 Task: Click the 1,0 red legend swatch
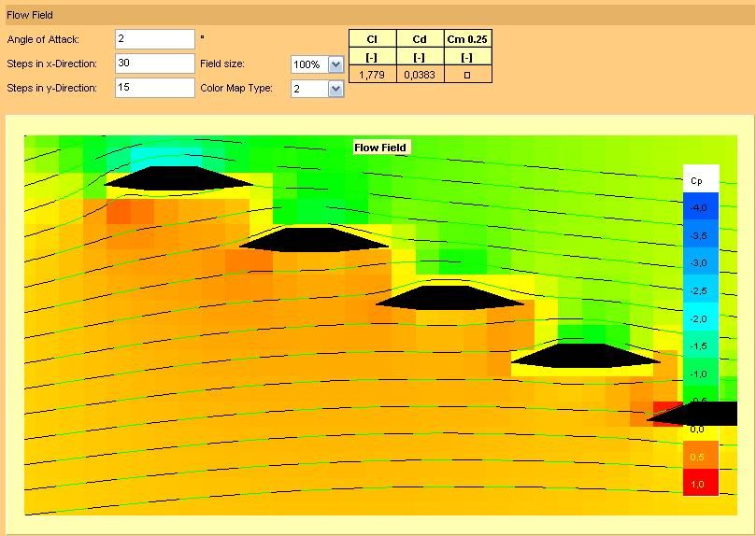(701, 482)
